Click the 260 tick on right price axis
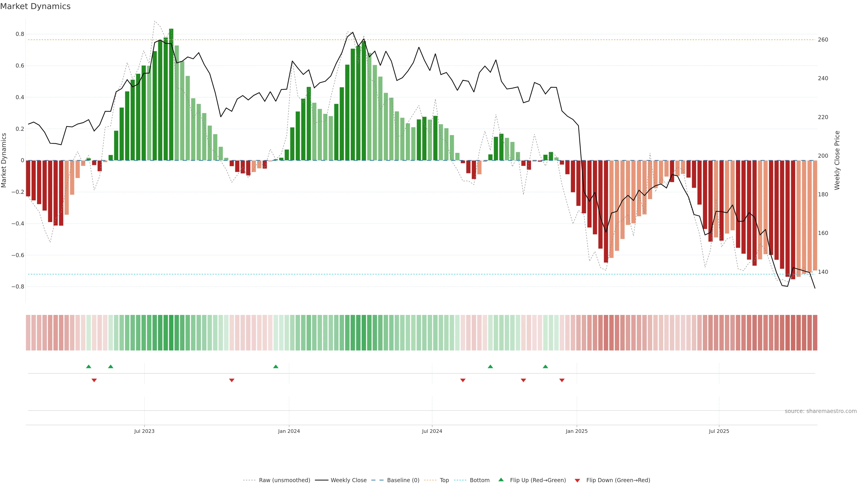Image resolution: width=868 pixels, height=488 pixels. tap(823, 40)
